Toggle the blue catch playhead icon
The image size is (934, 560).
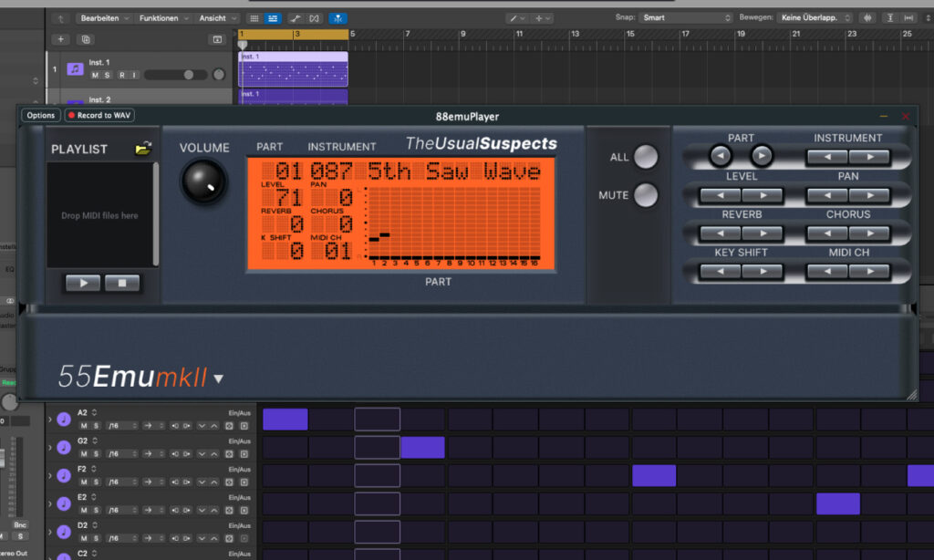pyautogui.click(x=337, y=18)
